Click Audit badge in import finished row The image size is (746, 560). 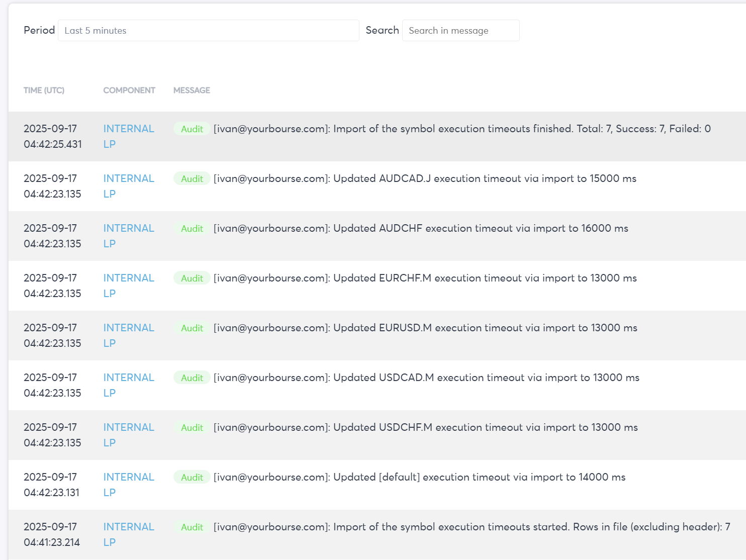click(192, 129)
